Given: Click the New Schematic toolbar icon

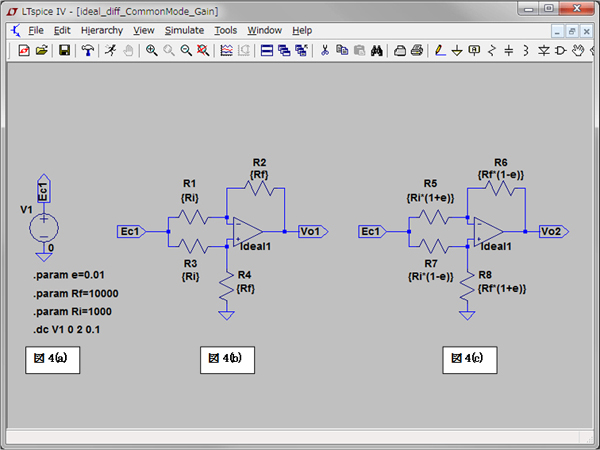Looking at the screenshot, I should tap(24, 50).
